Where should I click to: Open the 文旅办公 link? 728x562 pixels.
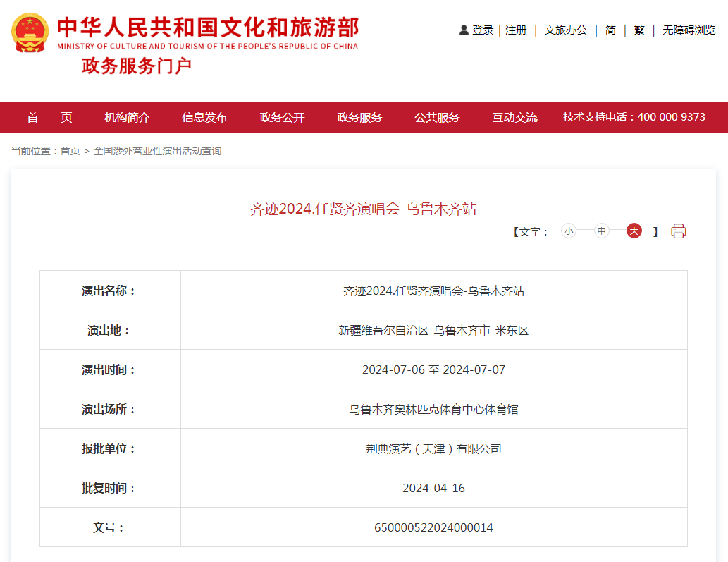coord(565,30)
